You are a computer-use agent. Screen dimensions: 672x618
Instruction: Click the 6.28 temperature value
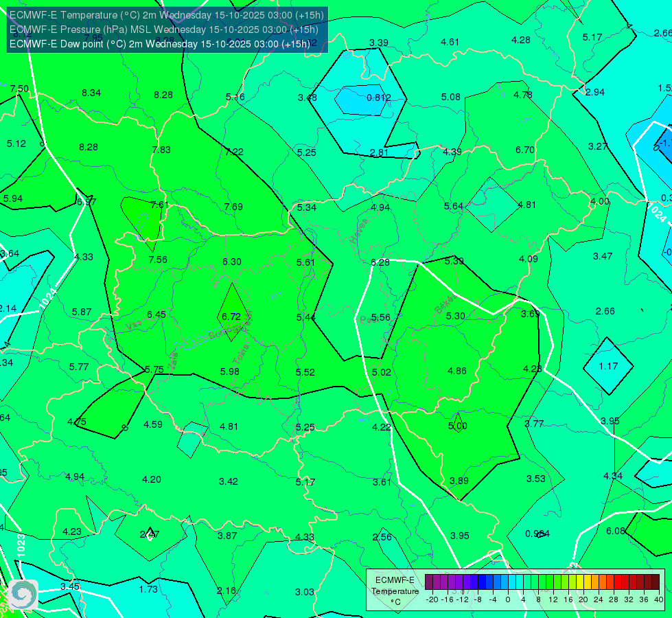click(x=380, y=262)
